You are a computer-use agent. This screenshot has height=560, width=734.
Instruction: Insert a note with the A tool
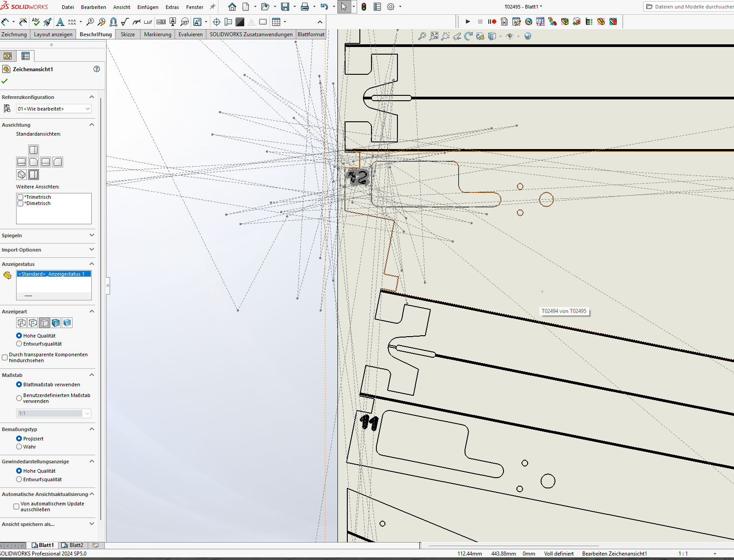pyautogui.click(x=60, y=21)
